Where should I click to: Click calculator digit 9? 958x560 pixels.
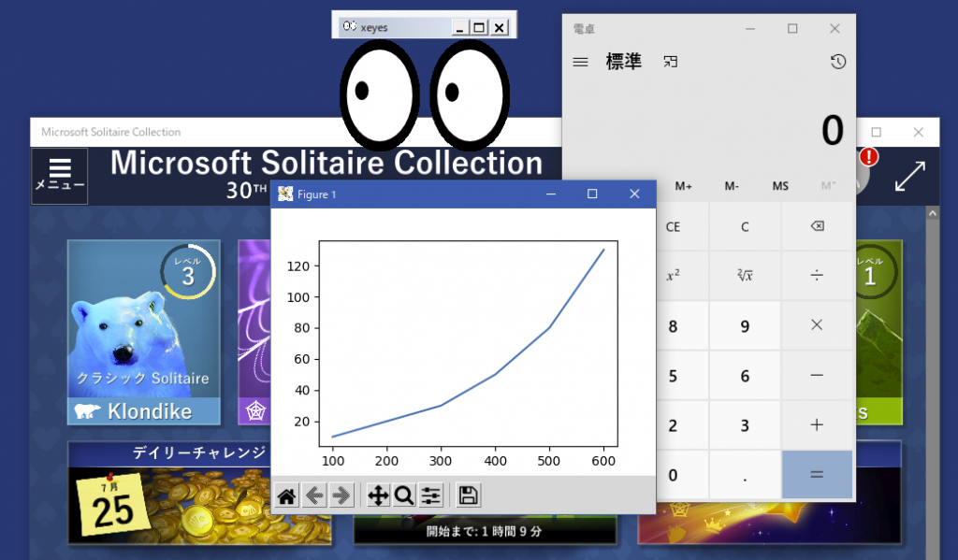745,326
